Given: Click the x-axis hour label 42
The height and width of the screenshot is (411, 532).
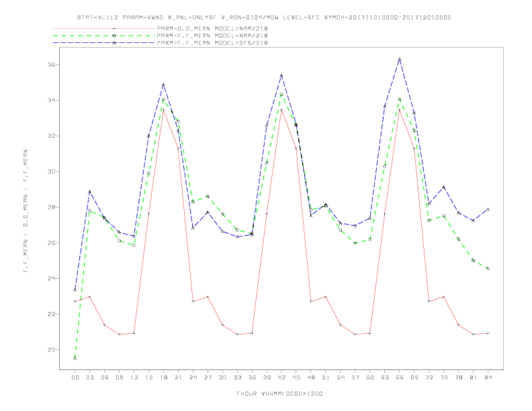Looking at the screenshot, I should click(x=281, y=377).
